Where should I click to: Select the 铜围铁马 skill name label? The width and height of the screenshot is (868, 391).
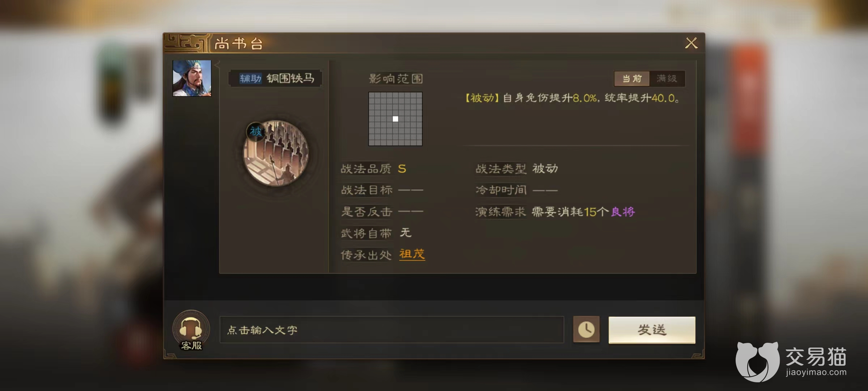click(x=290, y=78)
